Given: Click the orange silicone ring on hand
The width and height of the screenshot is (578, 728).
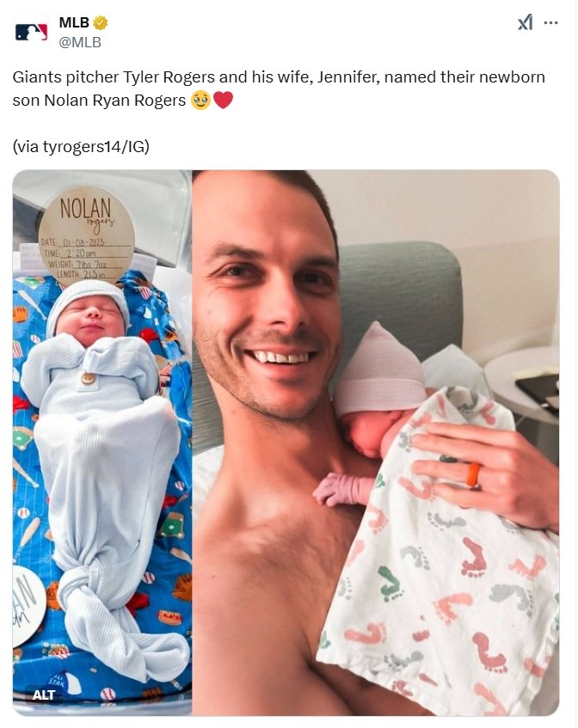Looking at the screenshot, I should [473, 475].
